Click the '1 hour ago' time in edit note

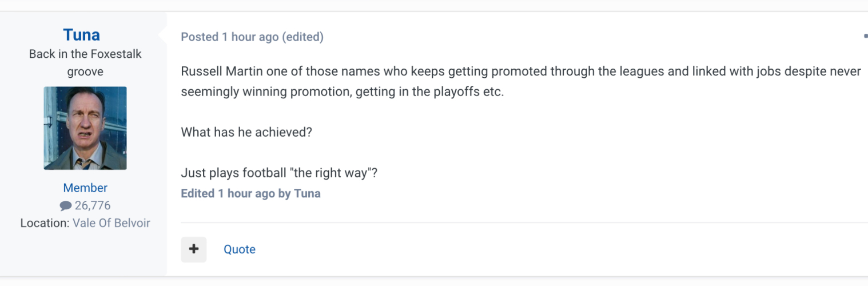[246, 193]
